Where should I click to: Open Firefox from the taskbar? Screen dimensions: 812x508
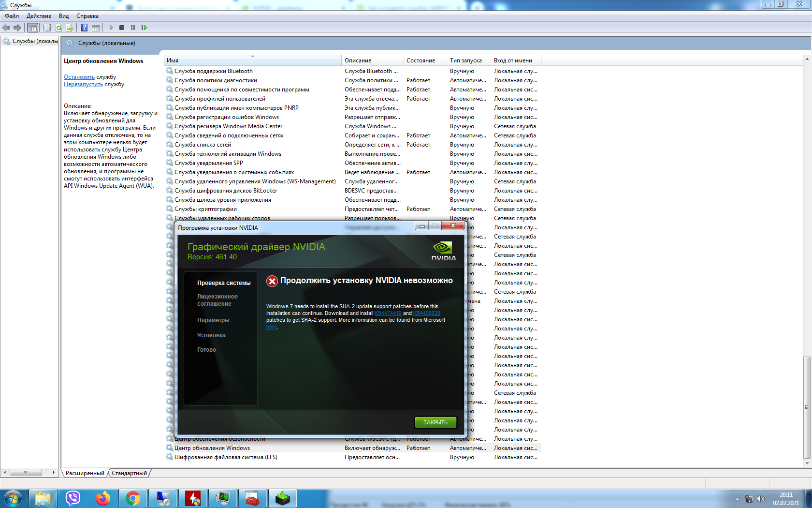point(103,498)
